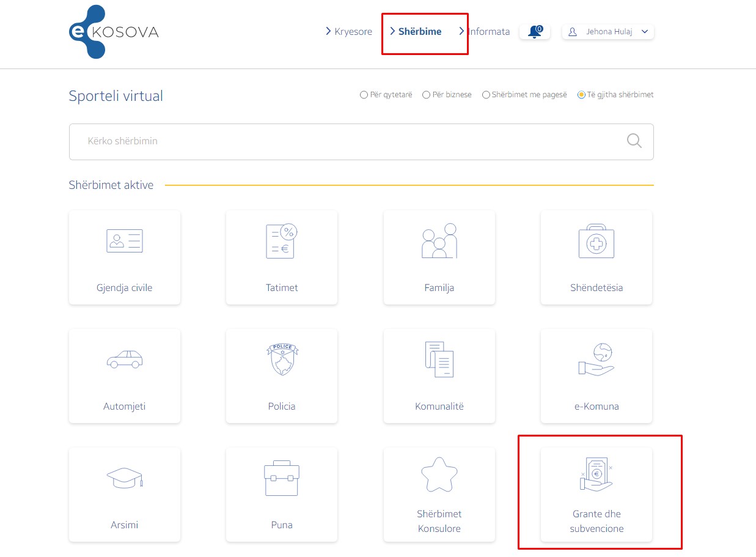Click the Arsimi graduation cap icon
The width and height of the screenshot is (756, 557).
pyautogui.click(x=125, y=478)
